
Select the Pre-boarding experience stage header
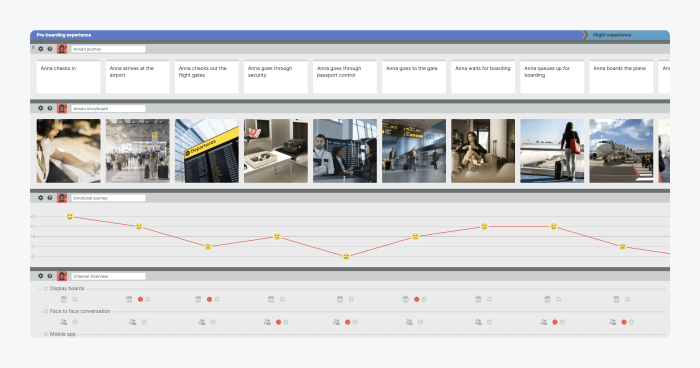[x=307, y=35]
